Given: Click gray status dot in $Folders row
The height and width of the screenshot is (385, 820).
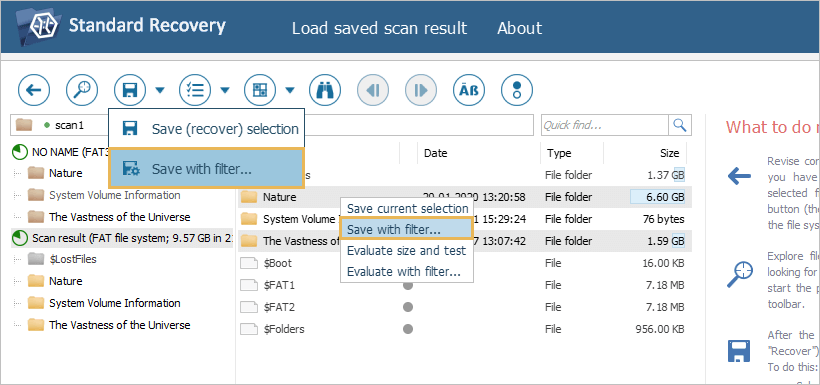Looking at the screenshot, I should click(408, 329).
